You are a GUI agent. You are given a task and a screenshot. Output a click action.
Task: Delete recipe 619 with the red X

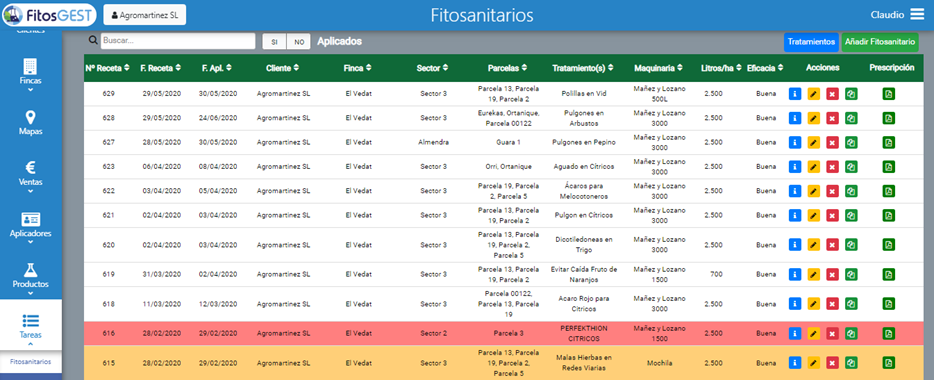(x=833, y=275)
